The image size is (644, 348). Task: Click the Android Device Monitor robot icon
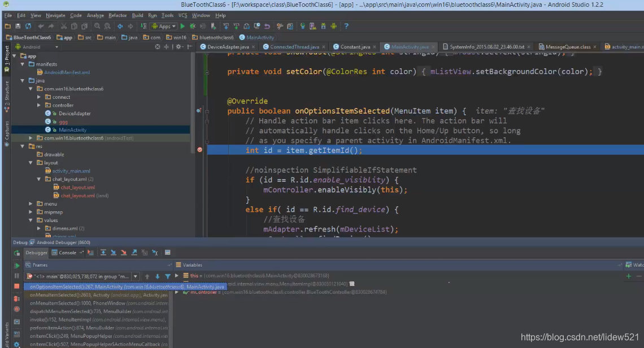(x=333, y=27)
